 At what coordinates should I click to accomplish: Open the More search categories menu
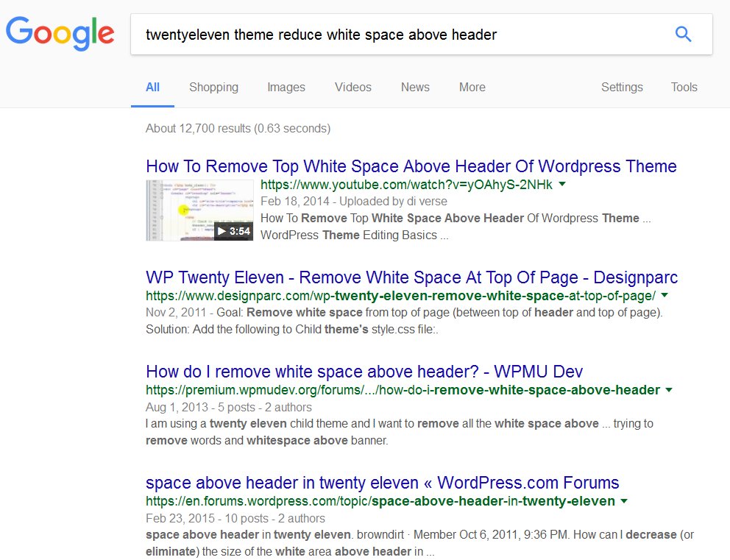tap(472, 87)
